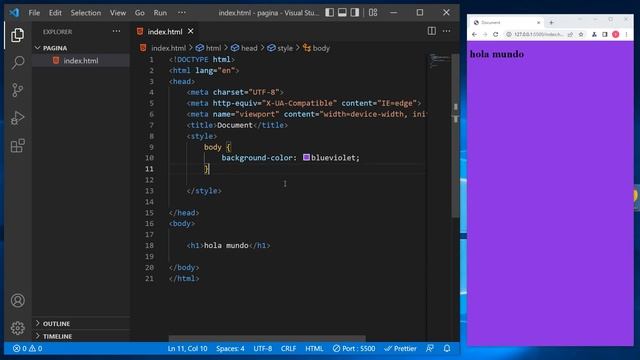640x360 pixels.
Task: Click the notifications bell in status bar
Action: pyautogui.click(x=447, y=349)
